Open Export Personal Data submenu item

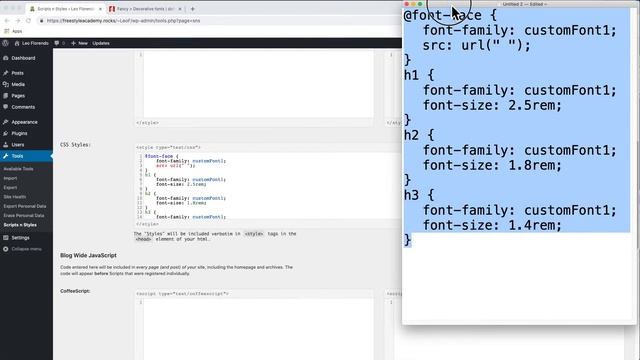(25, 206)
